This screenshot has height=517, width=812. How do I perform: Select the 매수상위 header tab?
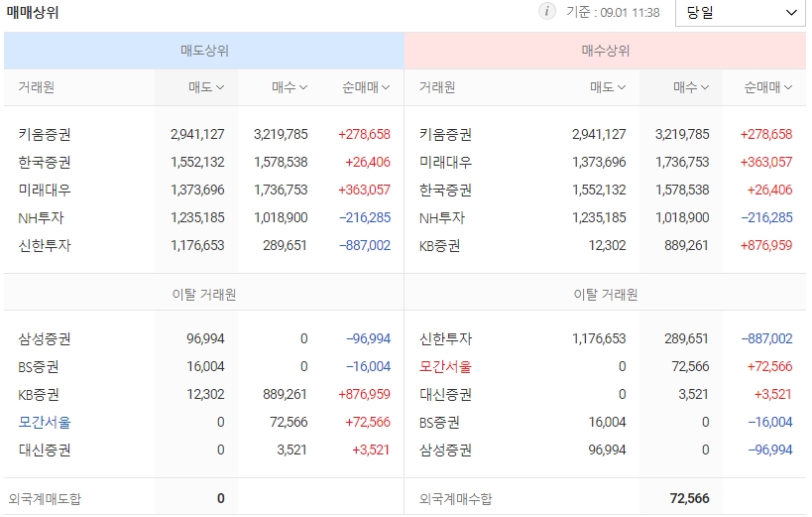coord(606,51)
